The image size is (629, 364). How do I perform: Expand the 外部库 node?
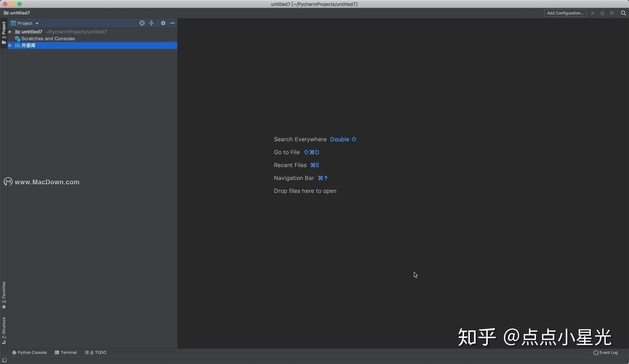pos(10,46)
